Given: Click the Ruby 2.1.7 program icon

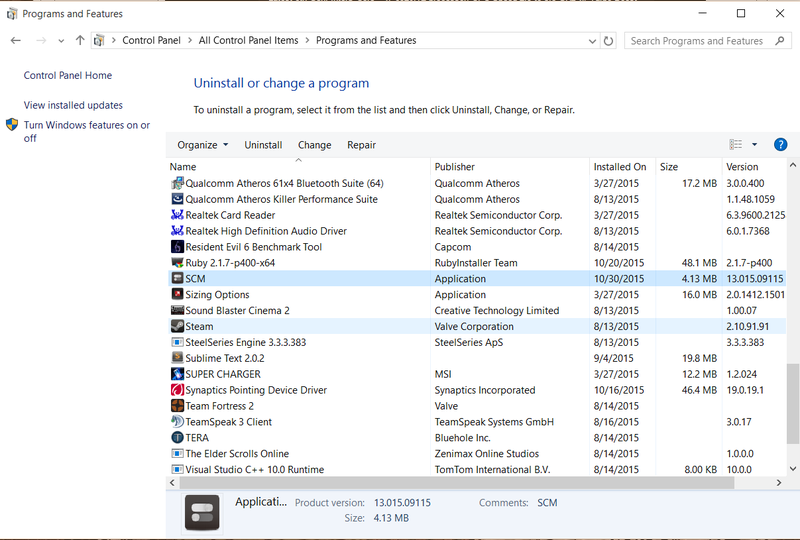Looking at the screenshot, I should pyautogui.click(x=177, y=262).
